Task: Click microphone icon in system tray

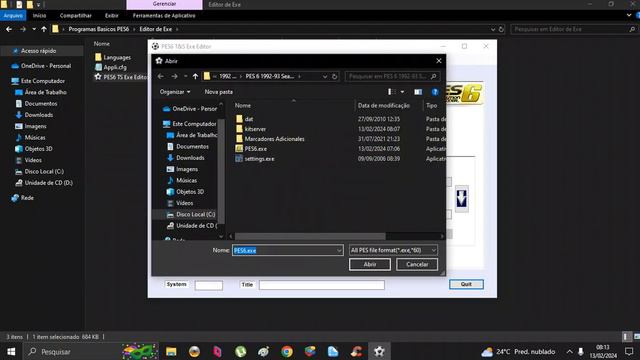Action: click(x=580, y=351)
